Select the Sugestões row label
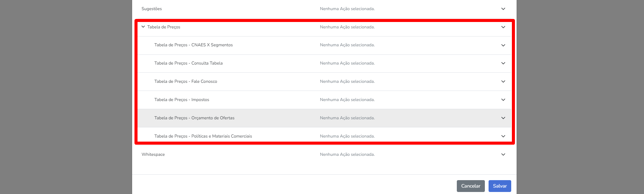644x194 pixels. (152, 9)
